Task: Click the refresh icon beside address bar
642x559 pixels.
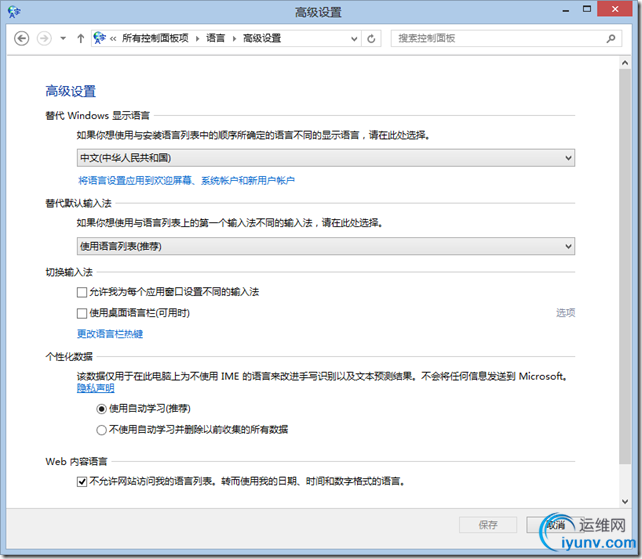Action: (x=372, y=38)
